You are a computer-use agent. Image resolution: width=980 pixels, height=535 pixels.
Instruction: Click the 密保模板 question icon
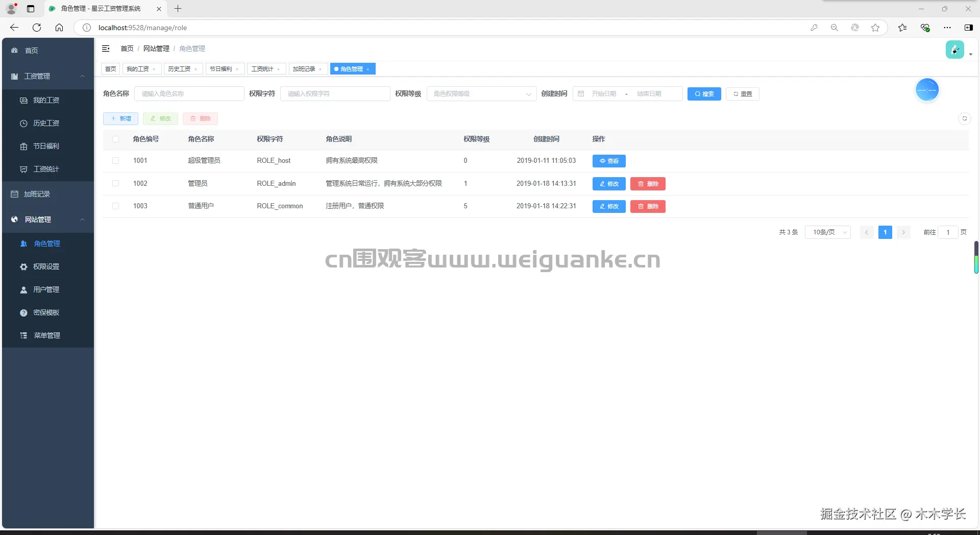23,313
